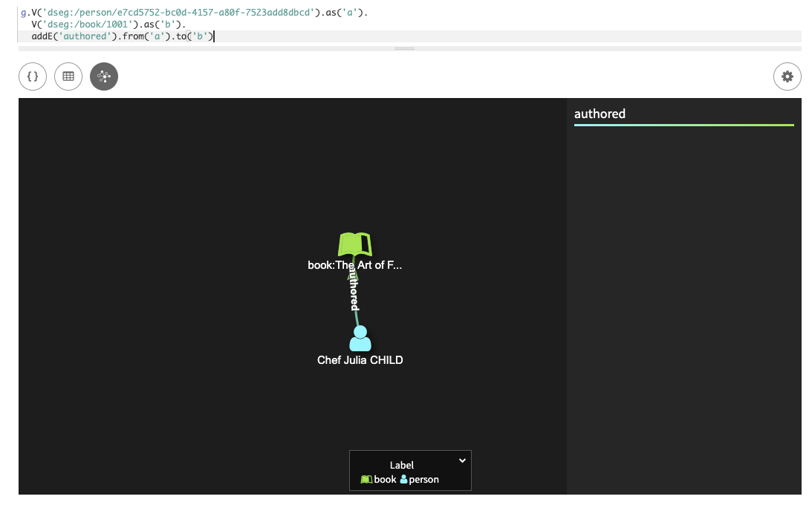Click the book legend icon

366,479
